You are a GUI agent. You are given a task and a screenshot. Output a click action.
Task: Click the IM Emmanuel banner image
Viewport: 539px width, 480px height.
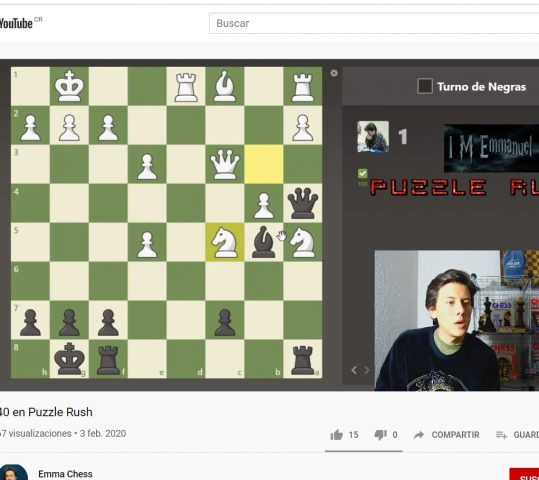(x=492, y=148)
